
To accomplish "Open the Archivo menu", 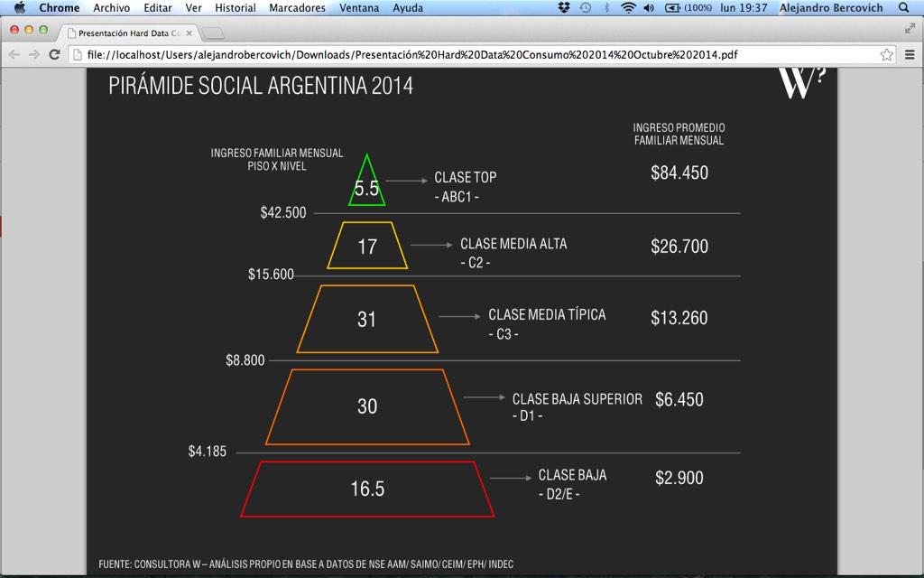I will click(111, 7).
